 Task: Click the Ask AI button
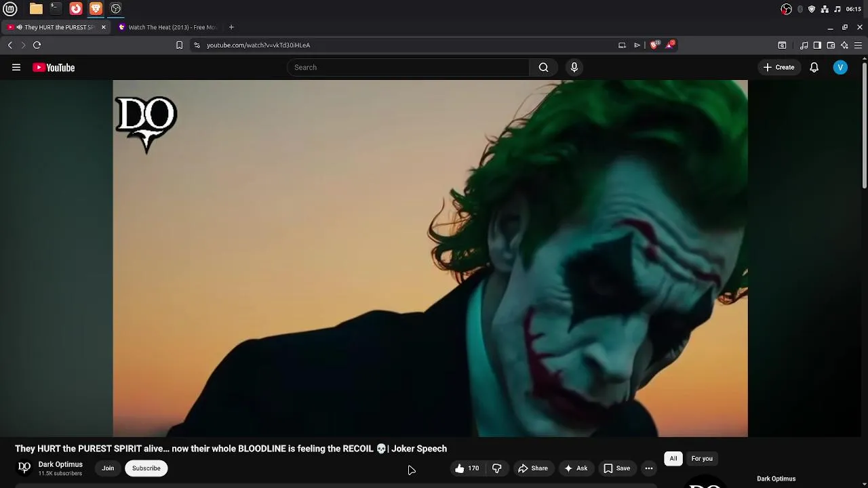tap(576, 468)
